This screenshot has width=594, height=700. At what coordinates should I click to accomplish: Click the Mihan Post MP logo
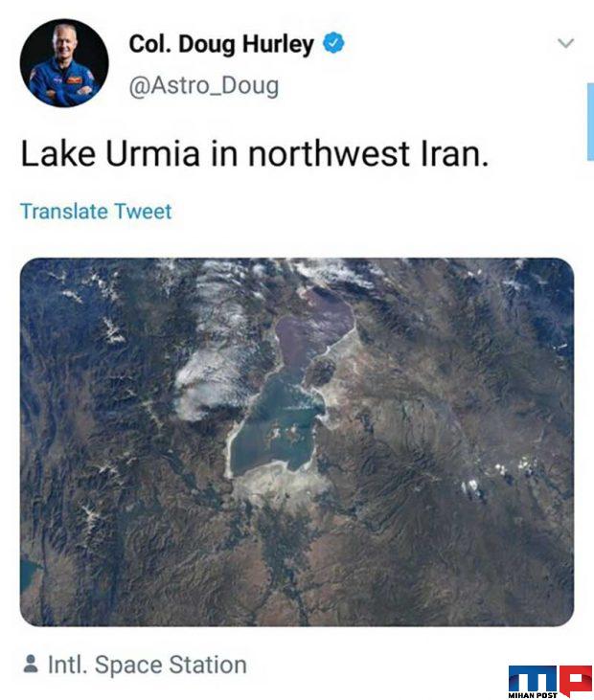(x=550, y=679)
